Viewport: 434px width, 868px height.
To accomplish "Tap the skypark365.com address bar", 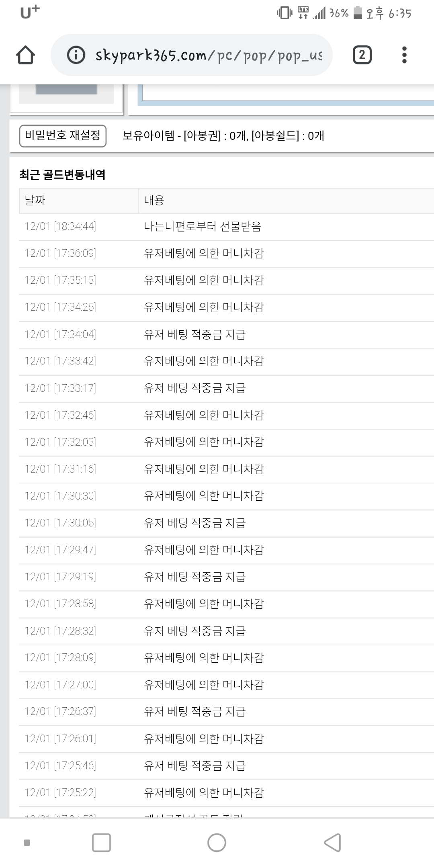I will pyautogui.click(x=209, y=55).
